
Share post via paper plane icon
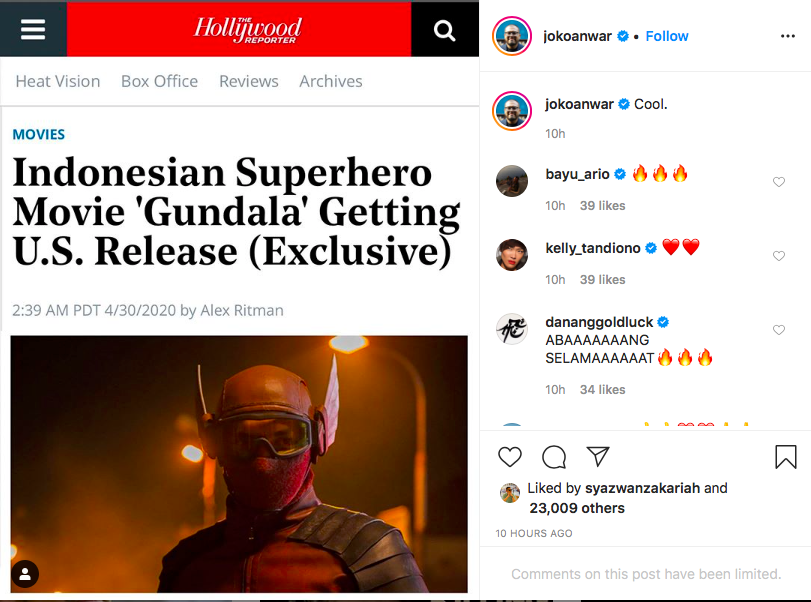598,456
